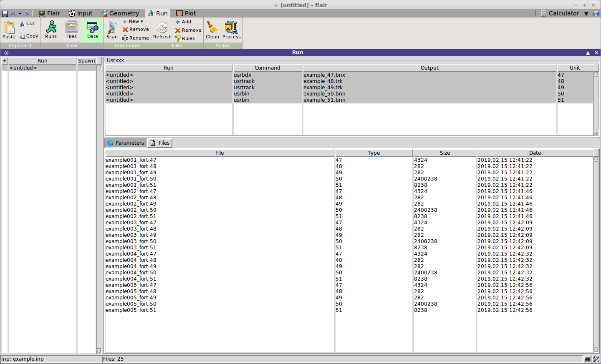
Task: Open the terminal output icon in status bar
Action: [x=587, y=359]
